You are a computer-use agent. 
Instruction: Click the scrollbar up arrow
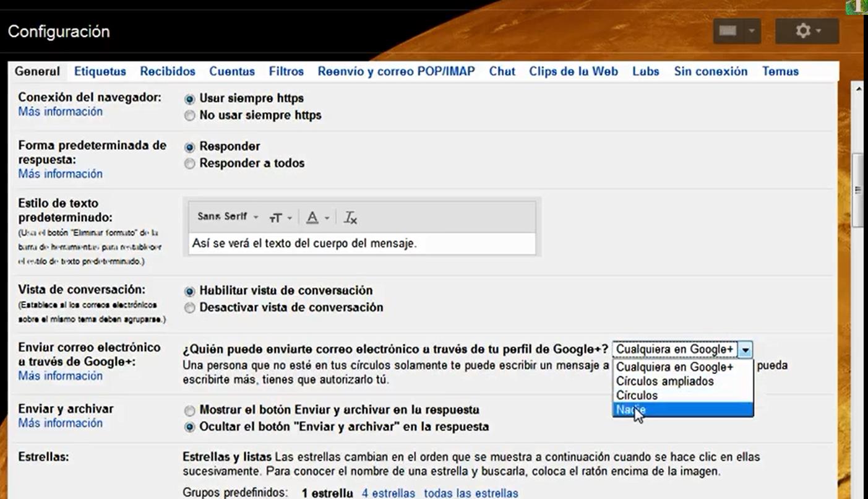pyautogui.click(x=859, y=89)
